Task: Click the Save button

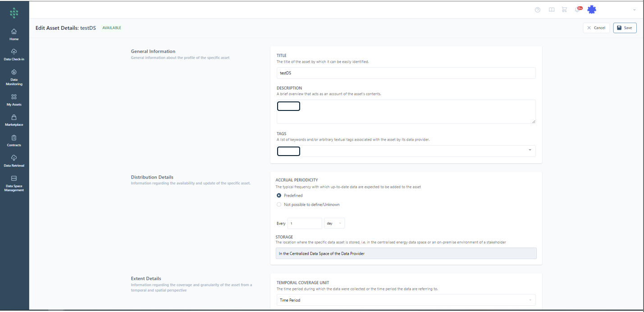Action: [x=625, y=28]
